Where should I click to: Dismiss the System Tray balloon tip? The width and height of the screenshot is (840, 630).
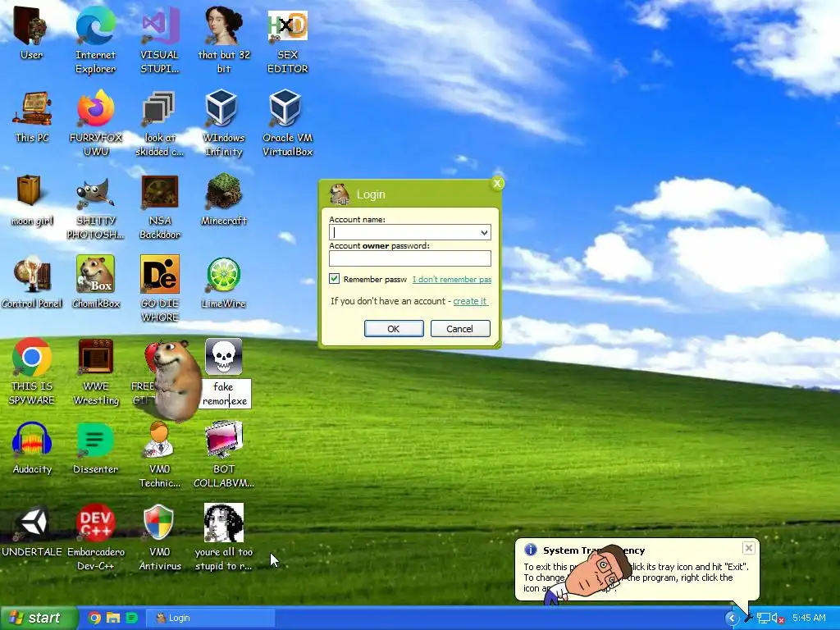point(748,548)
